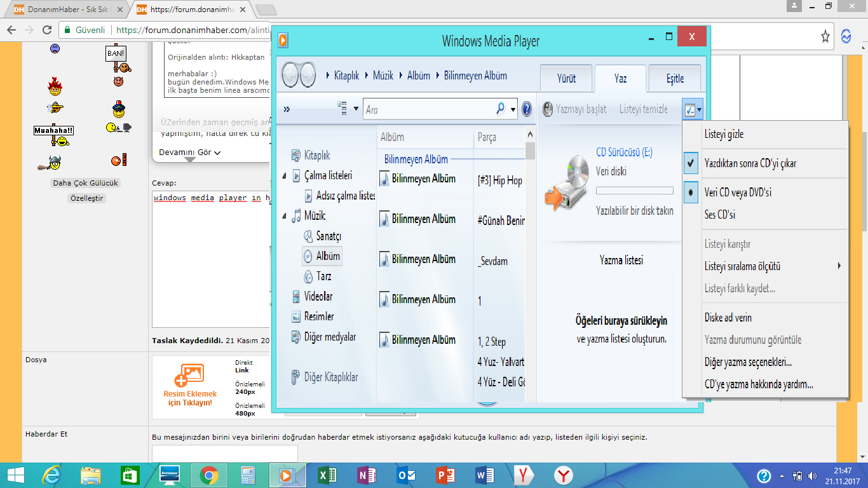Switch to the Yürüt tab

566,79
